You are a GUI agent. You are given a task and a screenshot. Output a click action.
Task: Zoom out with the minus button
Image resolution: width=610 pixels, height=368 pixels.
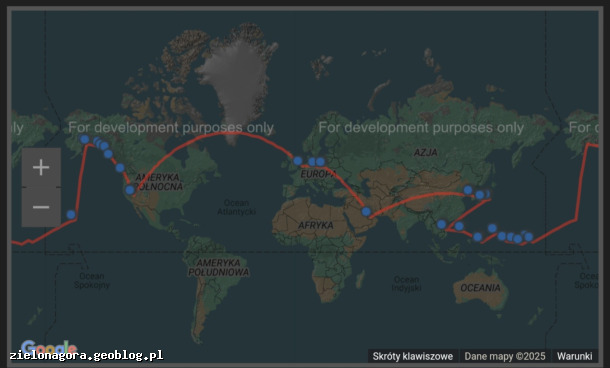point(41,207)
